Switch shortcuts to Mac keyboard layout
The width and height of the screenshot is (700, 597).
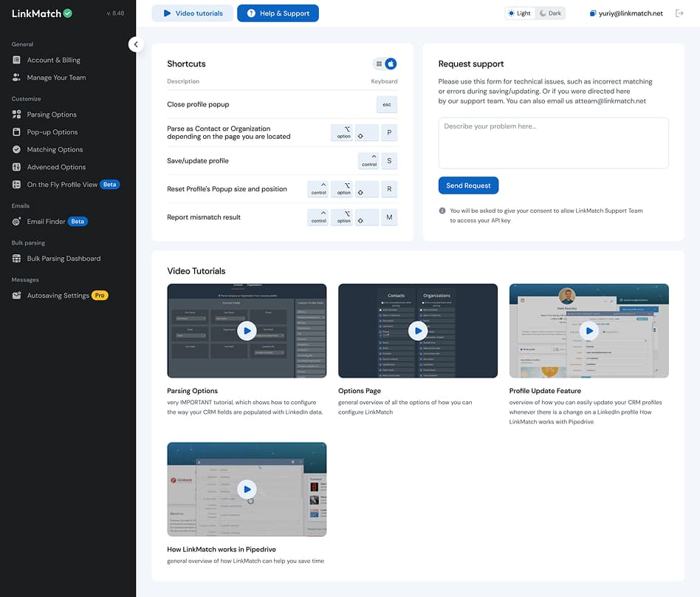tap(392, 64)
